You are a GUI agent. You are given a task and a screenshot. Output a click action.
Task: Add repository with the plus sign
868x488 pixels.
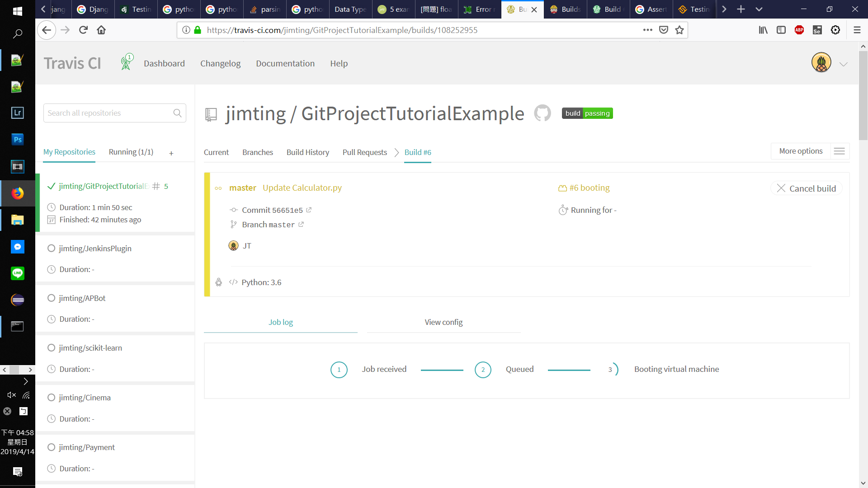pos(171,153)
